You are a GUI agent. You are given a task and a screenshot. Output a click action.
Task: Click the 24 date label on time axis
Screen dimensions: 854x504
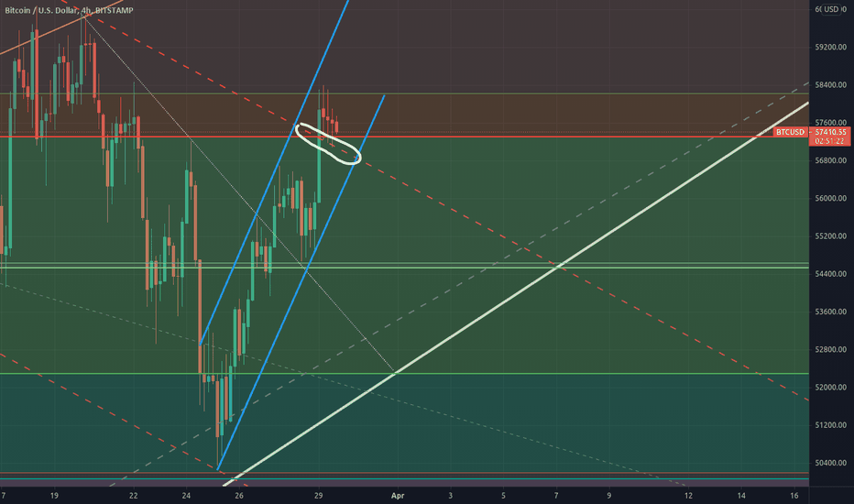186,495
